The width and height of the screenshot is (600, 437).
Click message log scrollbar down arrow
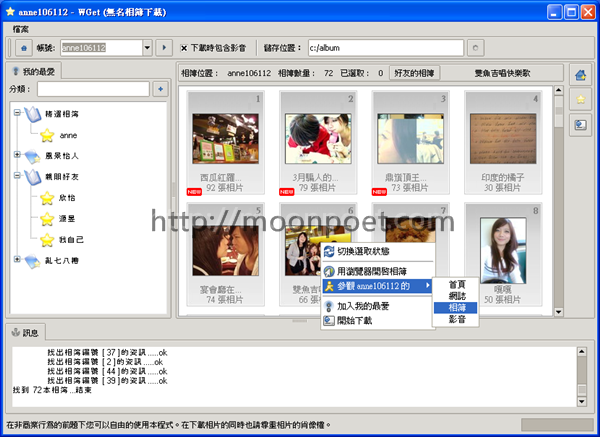[x=582, y=401]
